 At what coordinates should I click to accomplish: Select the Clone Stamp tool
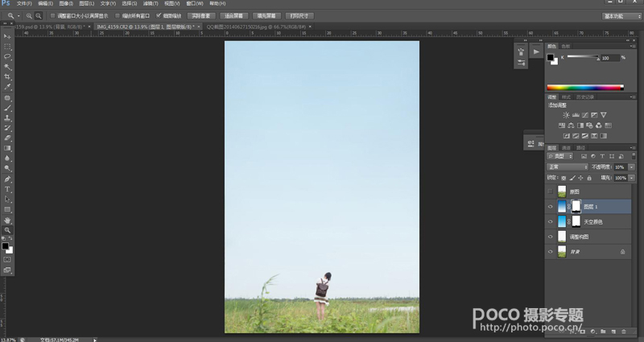tap(7, 118)
